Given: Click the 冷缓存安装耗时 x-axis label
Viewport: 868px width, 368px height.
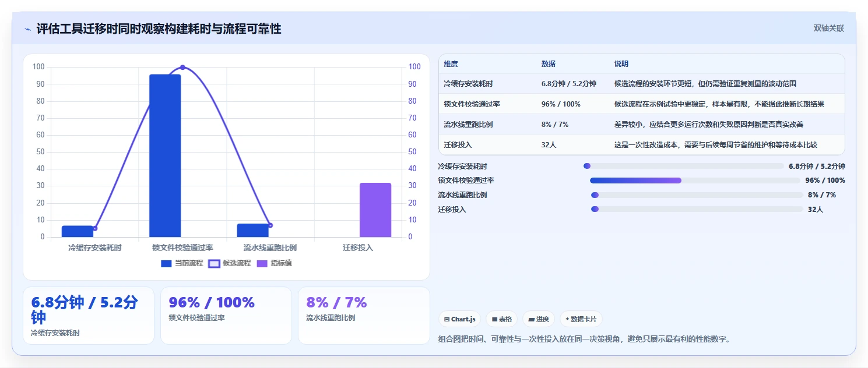Looking at the screenshot, I should (x=95, y=248).
